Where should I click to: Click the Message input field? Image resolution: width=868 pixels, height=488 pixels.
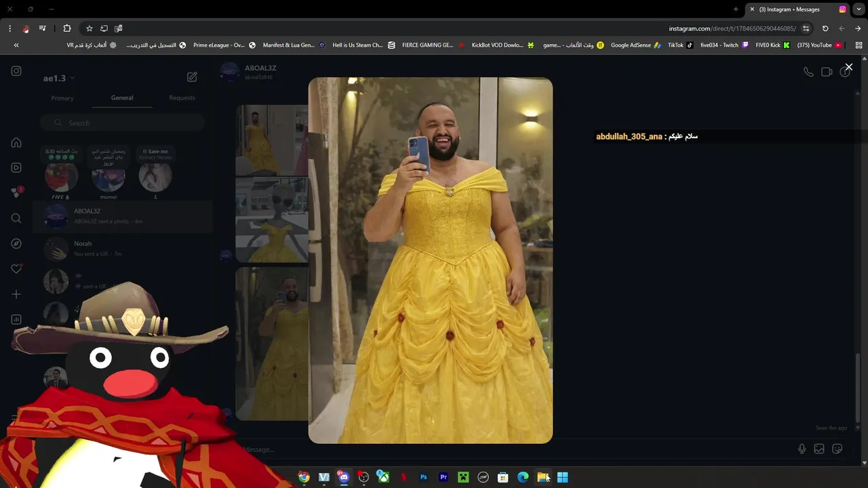pos(515,449)
